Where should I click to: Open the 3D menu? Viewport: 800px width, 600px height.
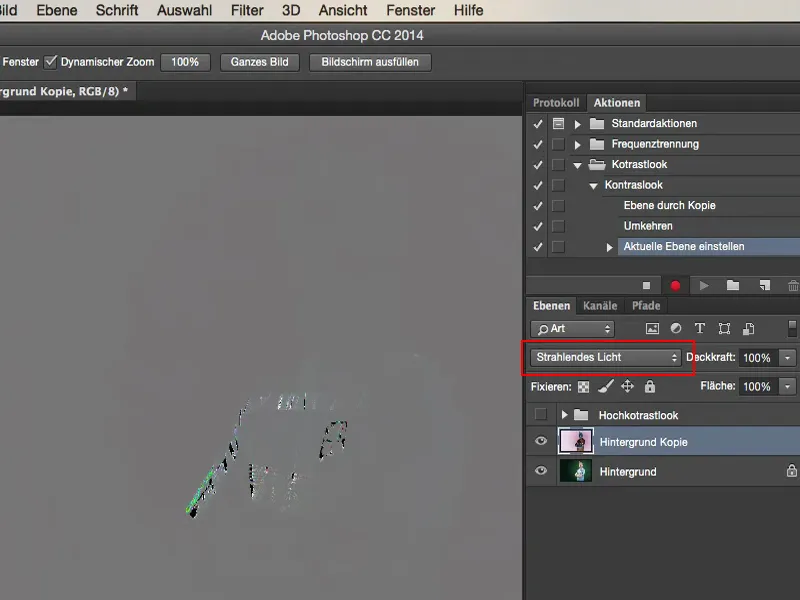pyautogui.click(x=291, y=10)
